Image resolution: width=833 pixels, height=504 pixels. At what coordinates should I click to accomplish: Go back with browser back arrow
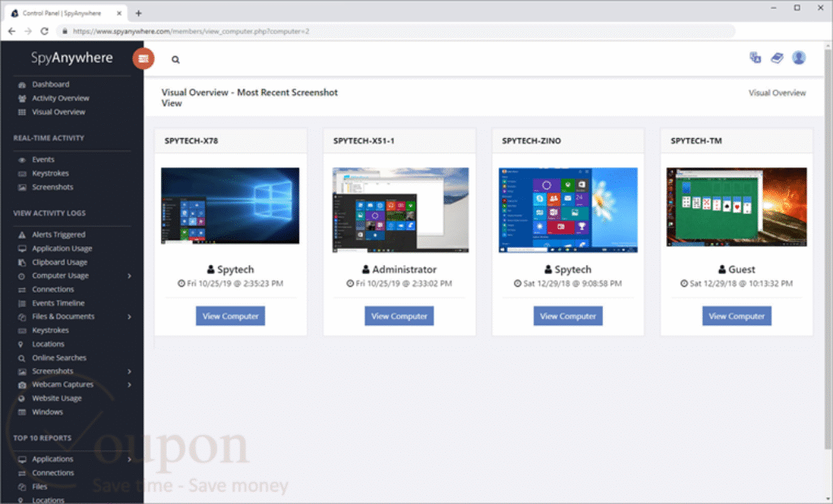click(11, 32)
